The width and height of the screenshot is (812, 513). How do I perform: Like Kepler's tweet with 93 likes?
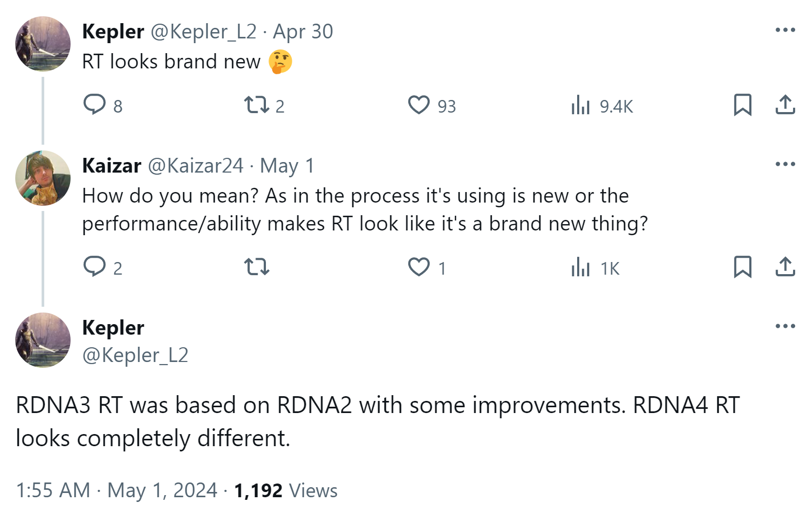(x=419, y=105)
